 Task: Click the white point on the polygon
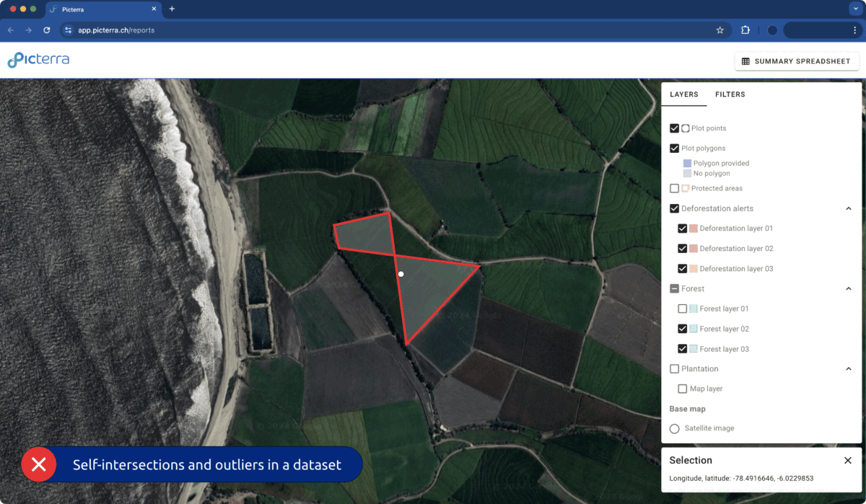point(401,274)
